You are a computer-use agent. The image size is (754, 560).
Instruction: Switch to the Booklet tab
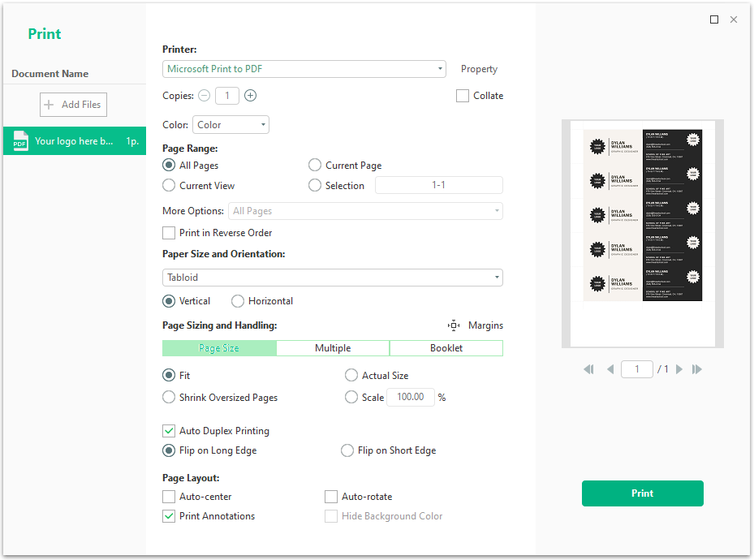(x=446, y=348)
